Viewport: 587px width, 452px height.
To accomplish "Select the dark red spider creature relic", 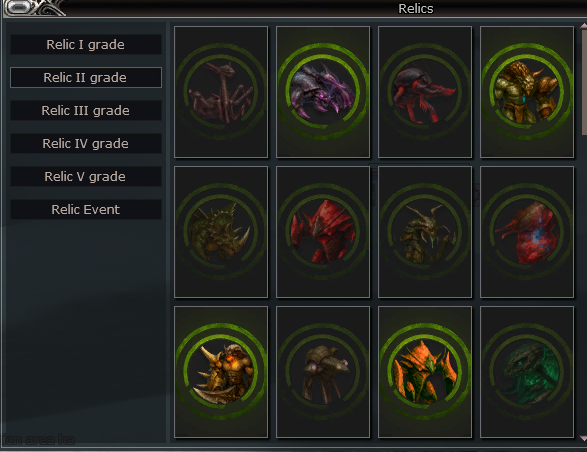I will coord(221,92).
